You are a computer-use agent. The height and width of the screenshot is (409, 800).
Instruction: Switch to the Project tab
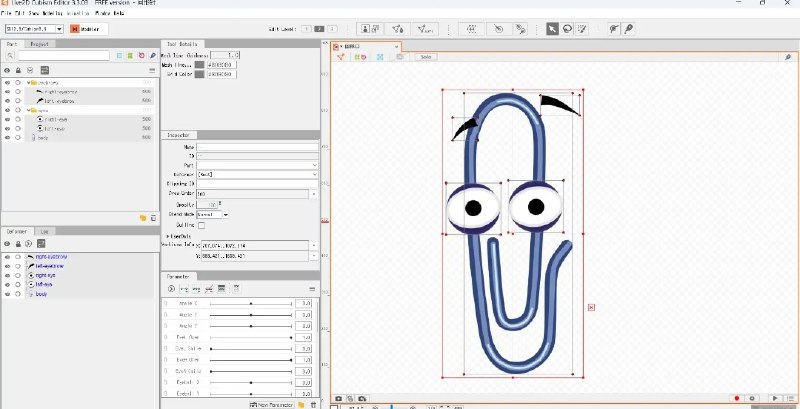[39, 44]
